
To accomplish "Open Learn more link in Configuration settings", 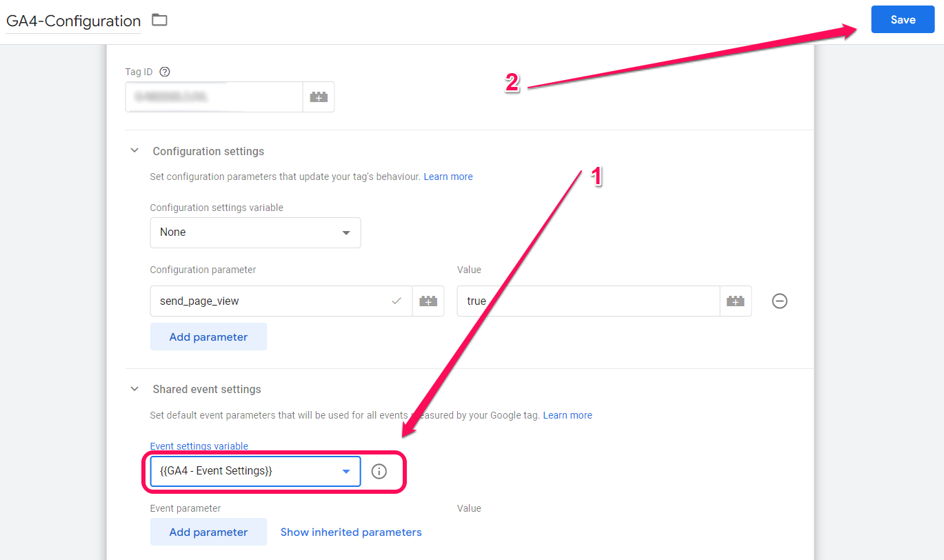I will click(x=448, y=177).
